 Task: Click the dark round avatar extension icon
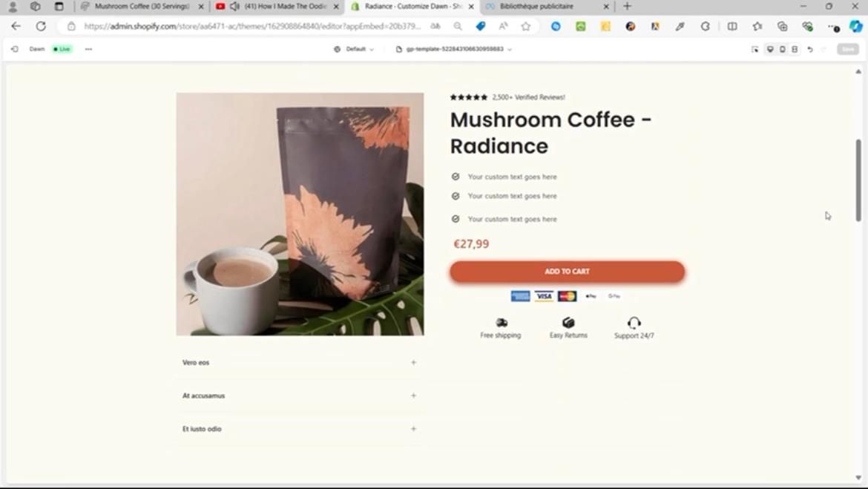pos(631,26)
